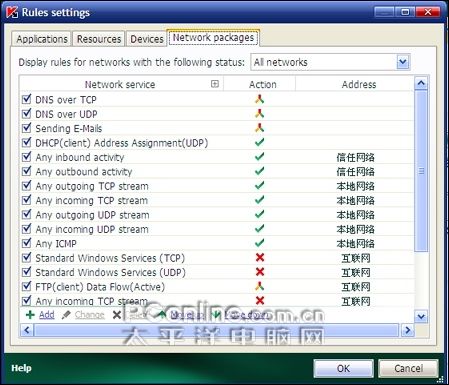The width and height of the screenshot is (449, 385).
Task: Click the allow checkmark icon for Any ICMP
Action: [x=260, y=243]
